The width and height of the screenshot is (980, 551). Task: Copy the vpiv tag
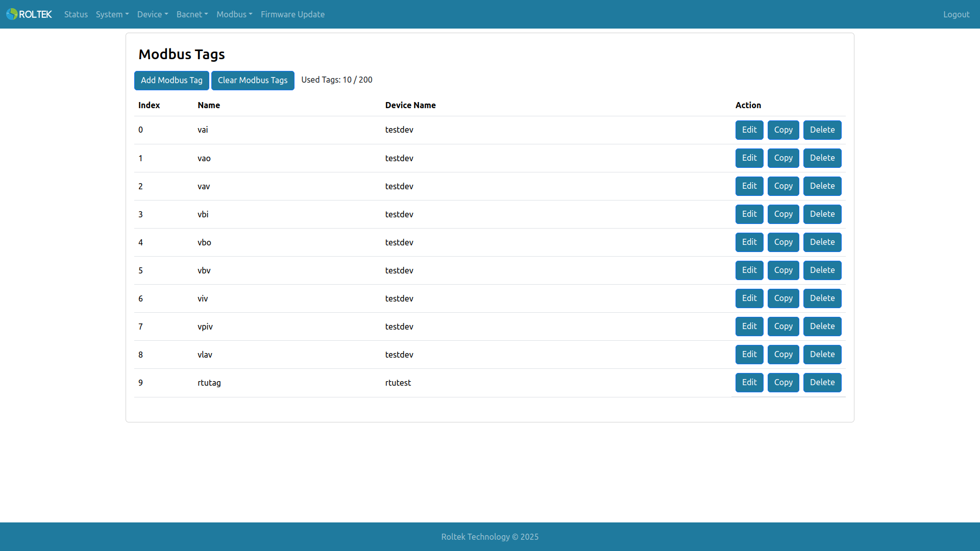783,326
